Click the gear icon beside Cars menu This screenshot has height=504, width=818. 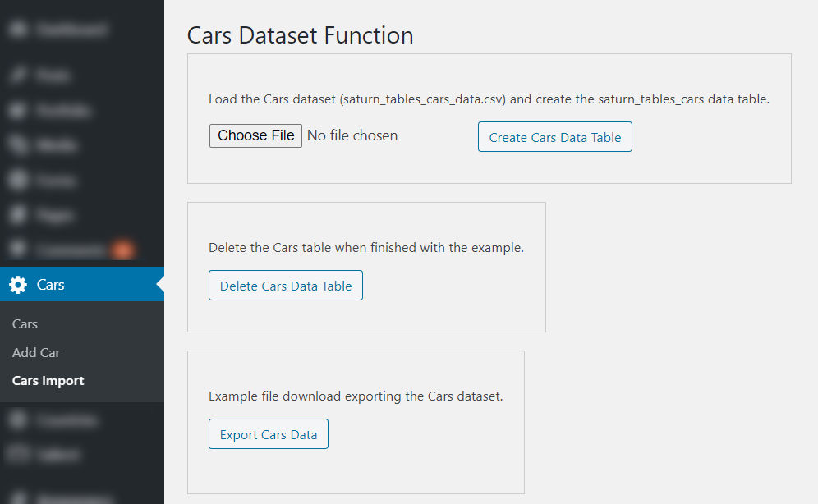coord(18,285)
